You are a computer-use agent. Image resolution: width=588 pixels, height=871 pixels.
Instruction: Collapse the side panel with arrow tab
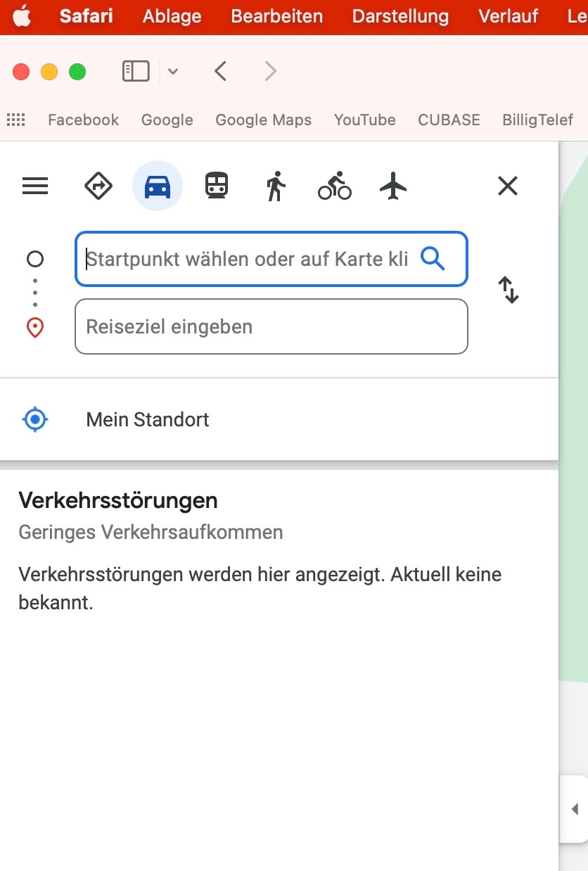coord(574,809)
